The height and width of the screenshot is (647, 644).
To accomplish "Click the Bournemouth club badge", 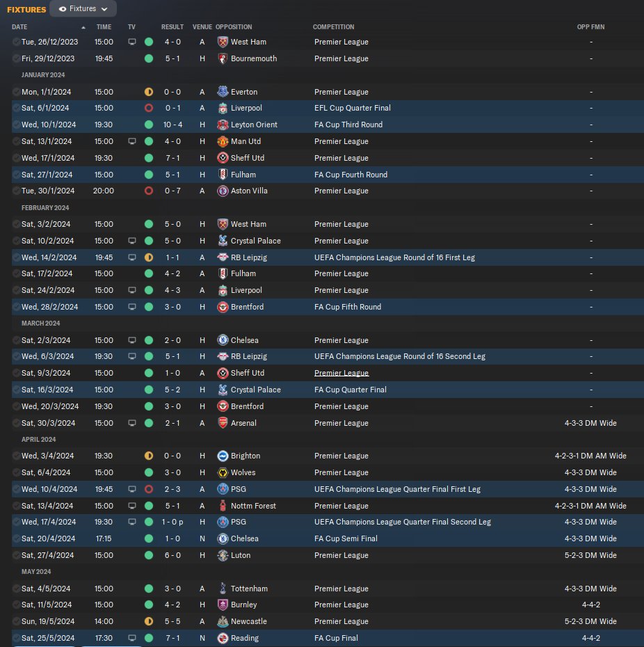I will tap(223, 58).
